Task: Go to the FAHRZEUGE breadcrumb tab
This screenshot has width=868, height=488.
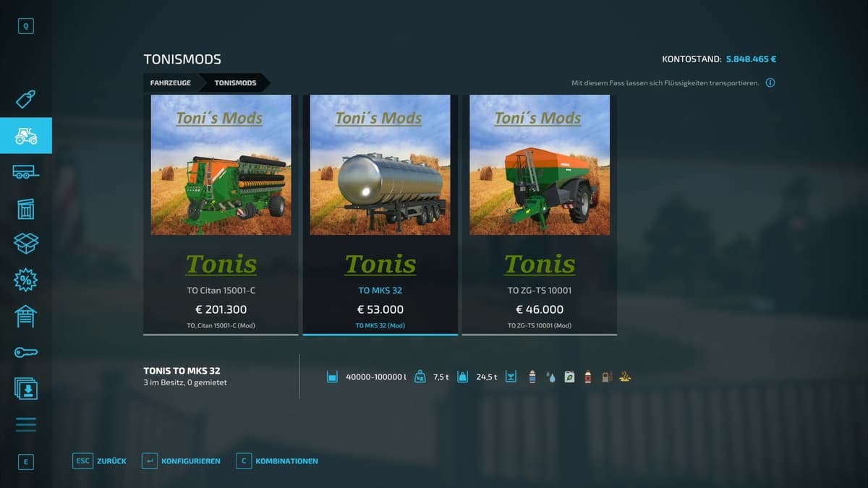Action: (x=171, y=83)
